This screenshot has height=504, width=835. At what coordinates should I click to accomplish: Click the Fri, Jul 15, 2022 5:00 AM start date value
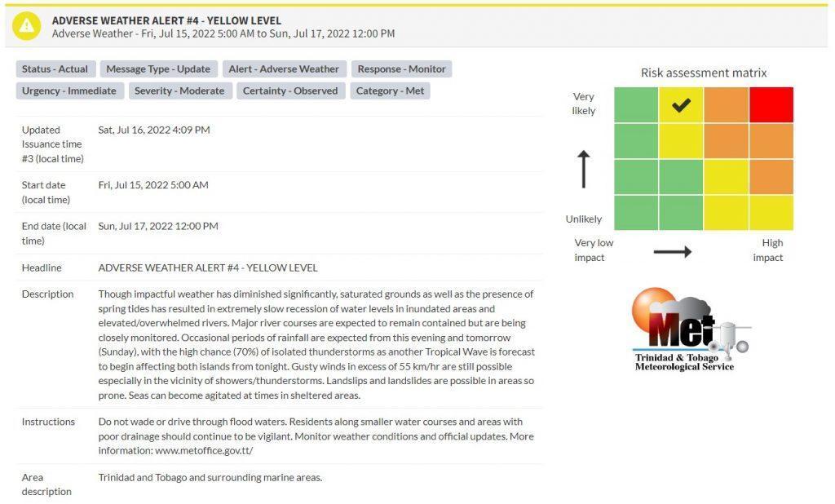153,185
